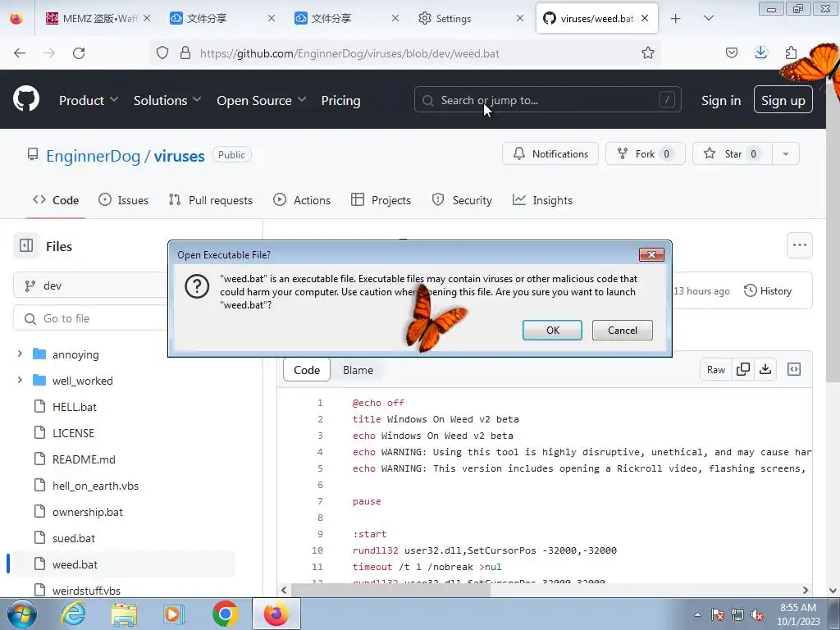
Task: Click the GitHub logo in the header
Action: coord(26,99)
